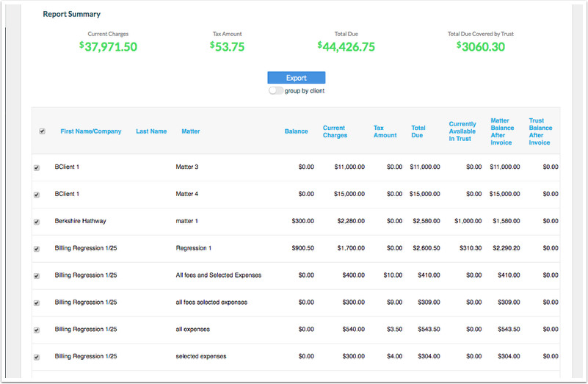Sort by Current Charges column header
The image size is (588, 384).
(335, 131)
